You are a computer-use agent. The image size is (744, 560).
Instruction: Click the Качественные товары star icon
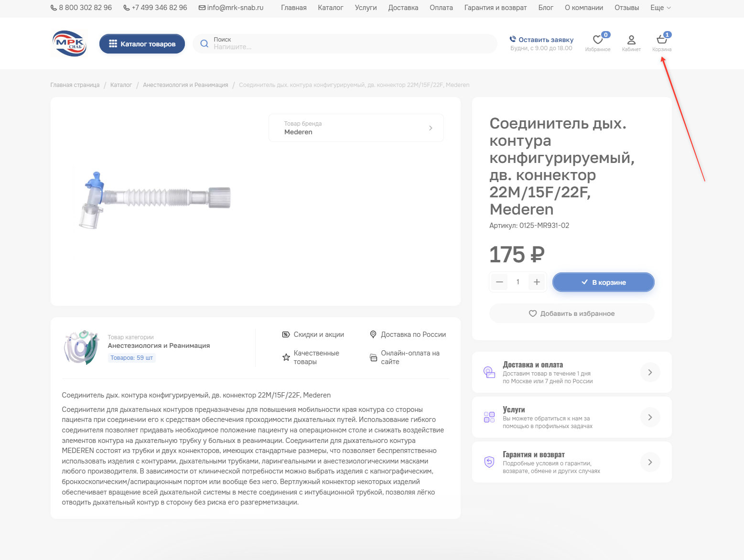tap(286, 357)
